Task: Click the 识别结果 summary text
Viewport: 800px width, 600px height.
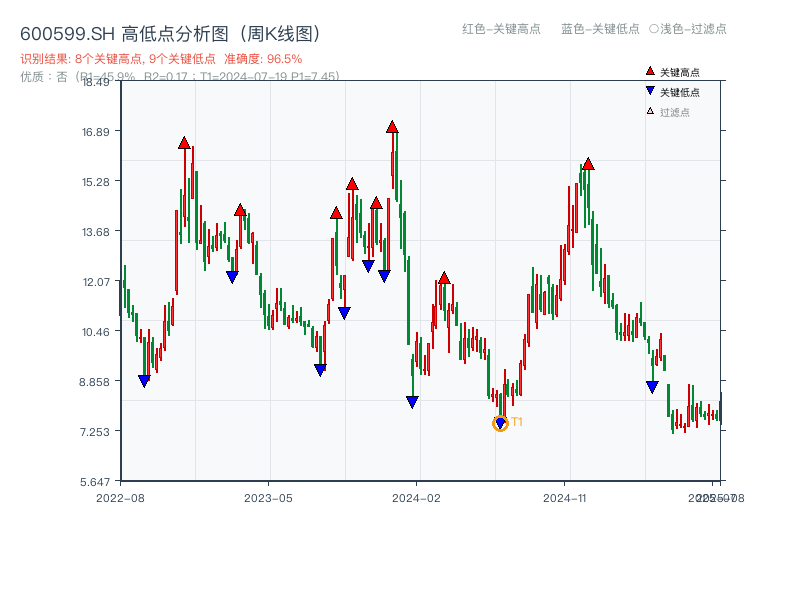Action: 120,58
